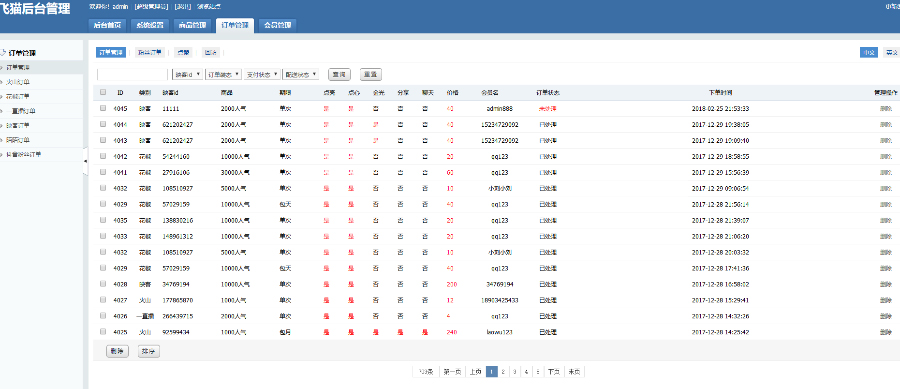Select the 订单管理 top navigation tab
Viewport: 900px width, 389px height.
[x=234, y=25]
